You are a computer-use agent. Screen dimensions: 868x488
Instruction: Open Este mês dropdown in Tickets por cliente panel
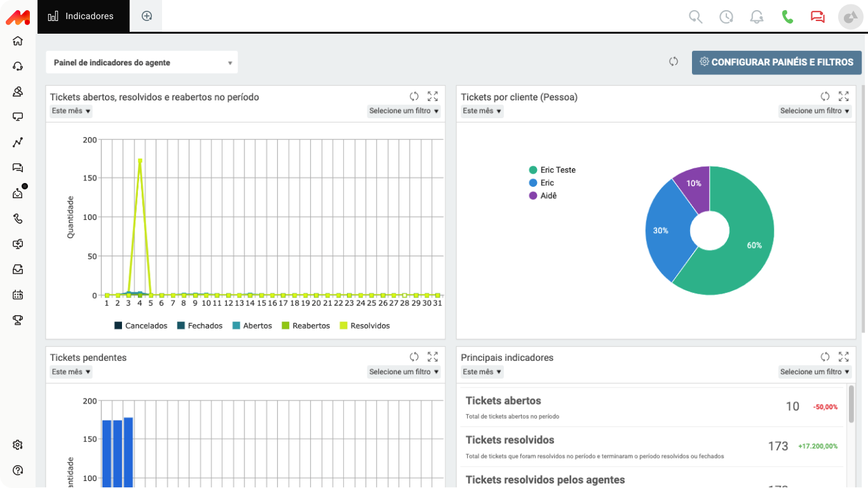pos(482,111)
